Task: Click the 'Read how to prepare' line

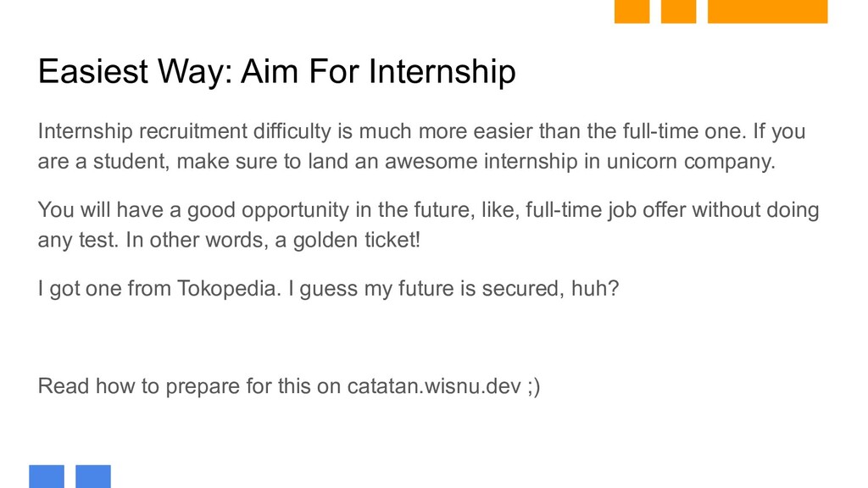Action: [289, 386]
